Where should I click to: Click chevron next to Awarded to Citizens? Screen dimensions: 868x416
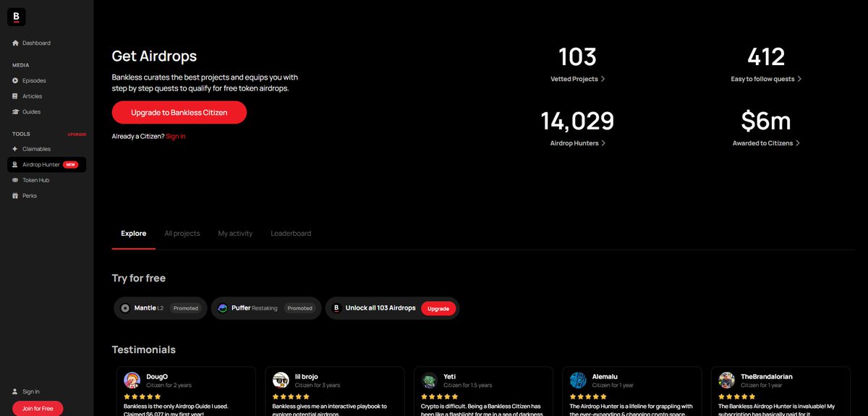click(x=798, y=143)
